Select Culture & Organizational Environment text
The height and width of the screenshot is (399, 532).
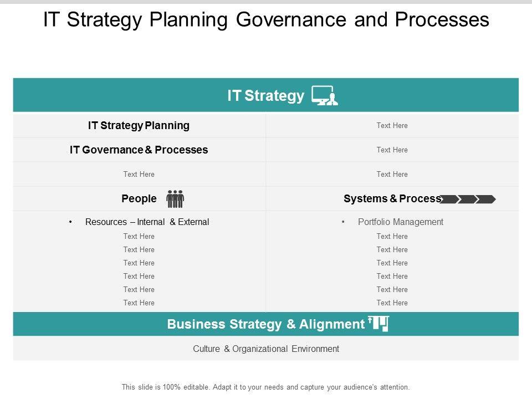pos(266,349)
